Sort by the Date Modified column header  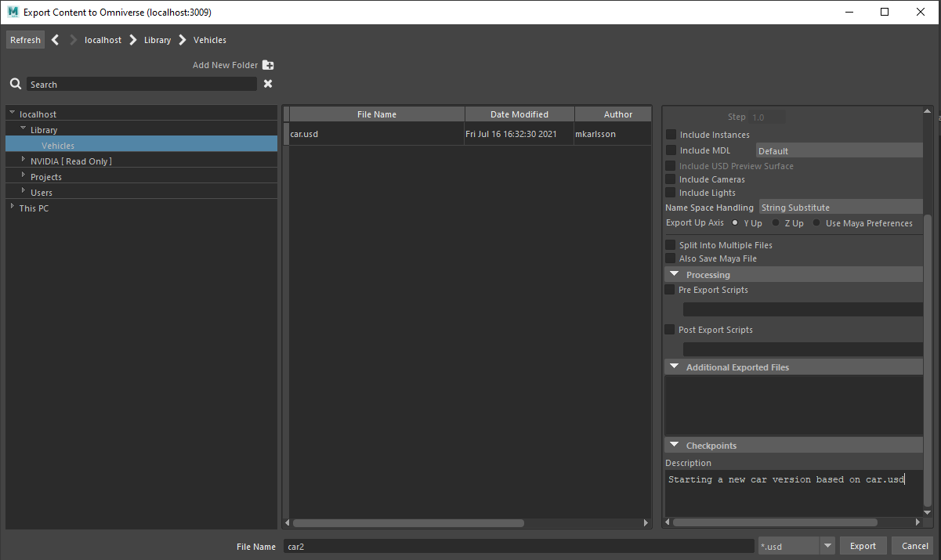(x=519, y=114)
